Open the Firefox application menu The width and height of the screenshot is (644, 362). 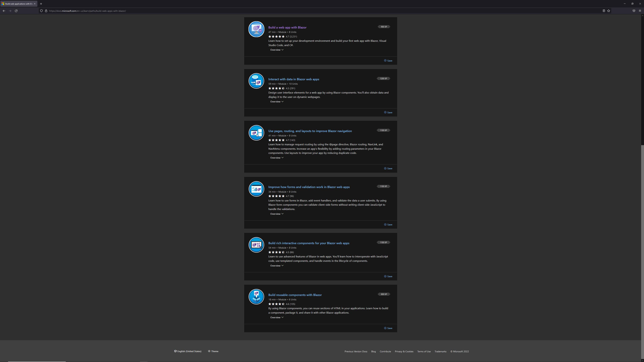tap(640, 11)
